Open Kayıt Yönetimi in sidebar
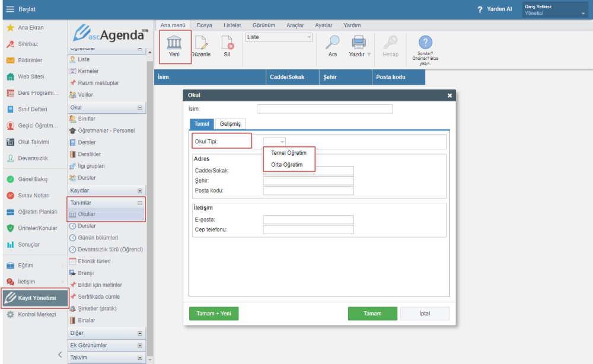Viewport: 593px width, 364px height. (35, 298)
